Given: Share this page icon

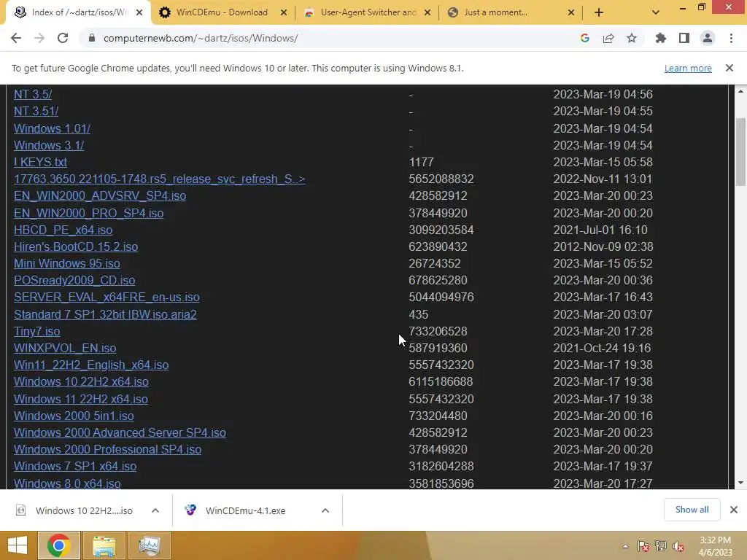Looking at the screenshot, I should [608, 38].
